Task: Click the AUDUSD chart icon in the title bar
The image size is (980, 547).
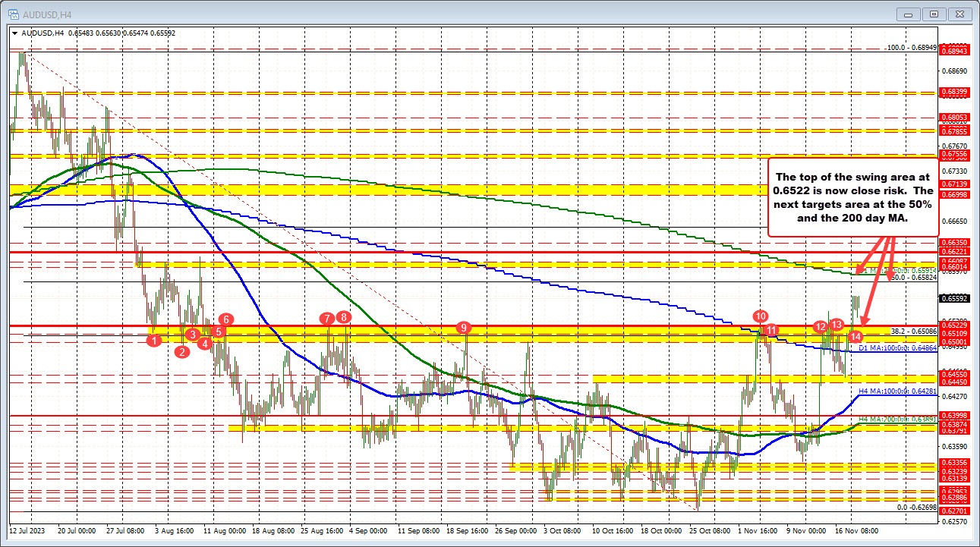Action: point(14,13)
